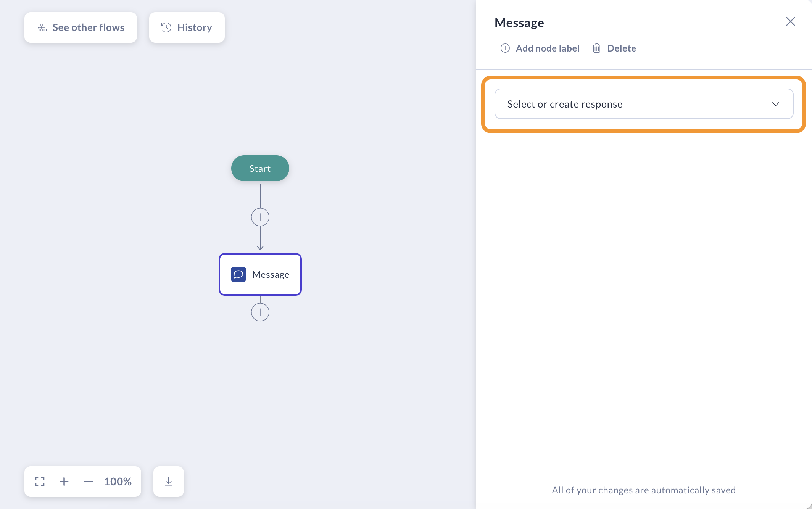Open See other flows button
This screenshot has height=509, width=812.
(x=81, y=27)
